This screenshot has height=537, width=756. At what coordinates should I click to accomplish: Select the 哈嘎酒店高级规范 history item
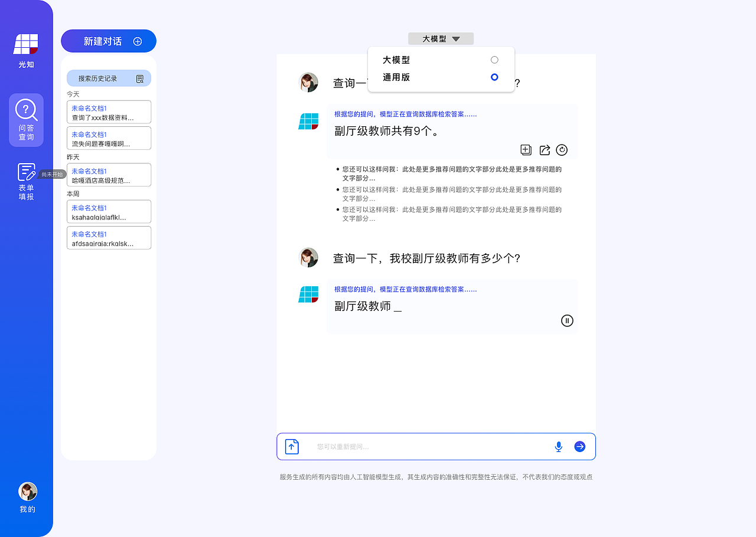point(109,175)
